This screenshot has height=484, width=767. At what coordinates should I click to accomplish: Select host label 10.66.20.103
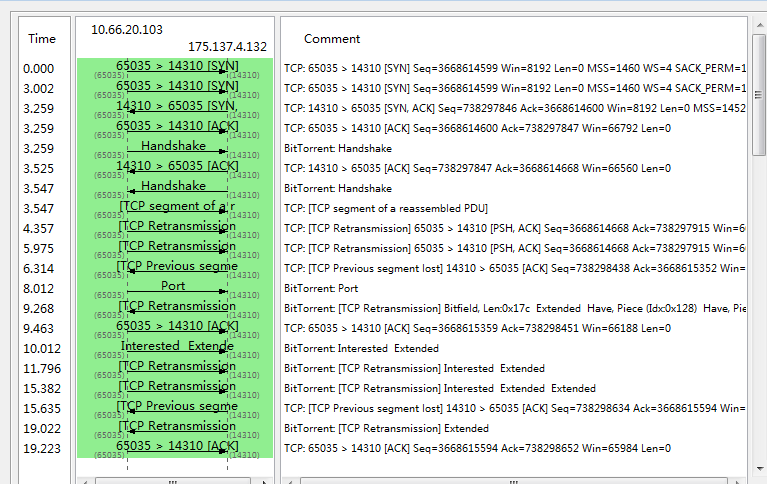coord(127,30)
